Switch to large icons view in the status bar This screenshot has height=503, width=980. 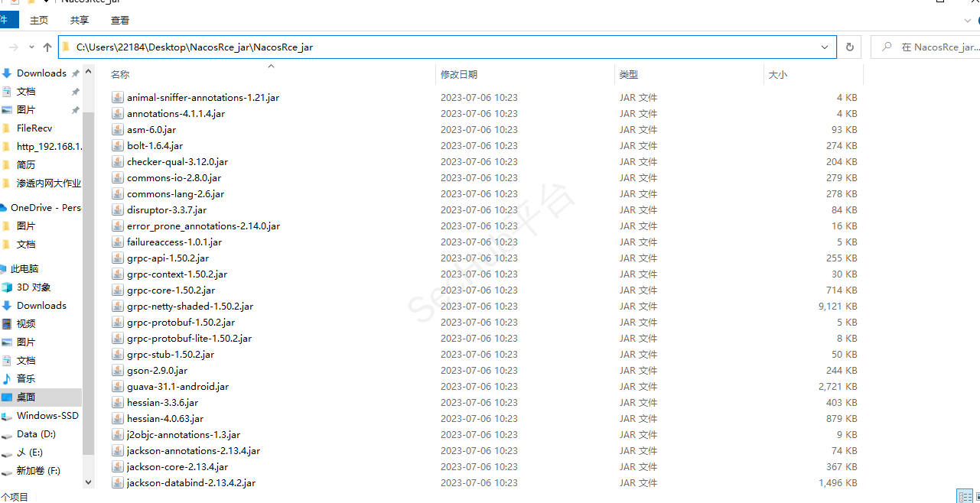click(977, 496)
